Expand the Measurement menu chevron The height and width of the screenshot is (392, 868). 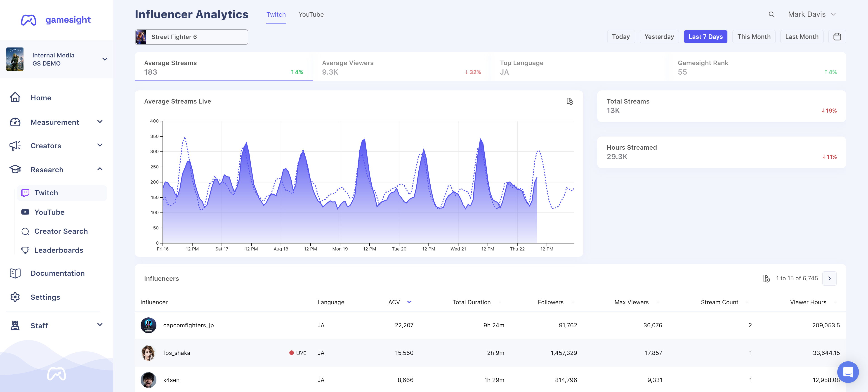click(x=100, y=122)
